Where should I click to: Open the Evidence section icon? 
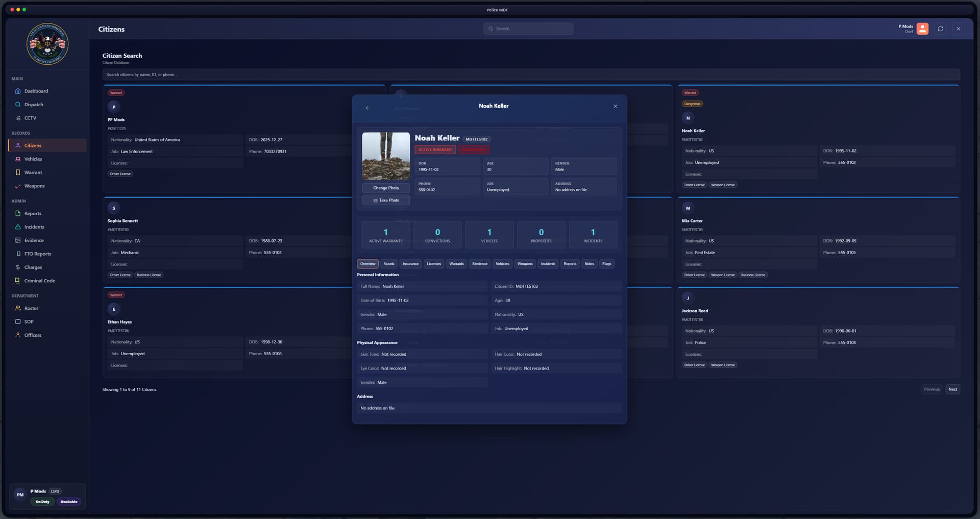(18, 240)
